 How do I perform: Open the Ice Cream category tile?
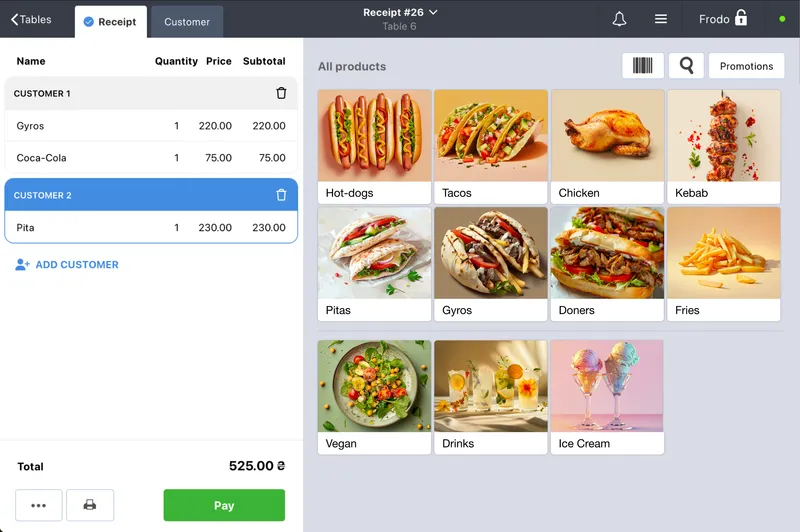607,397
